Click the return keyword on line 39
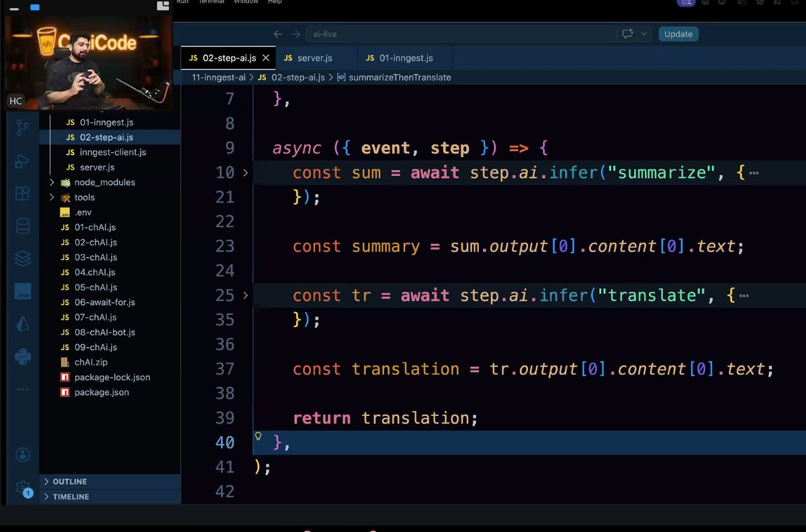Screen dimensions: 806x532 (322, 418)
